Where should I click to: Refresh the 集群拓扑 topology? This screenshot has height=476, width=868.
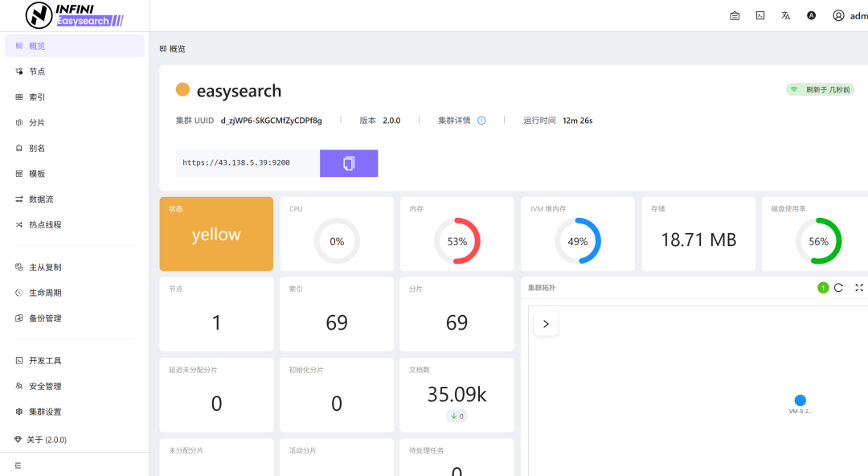tap(838, 288)
